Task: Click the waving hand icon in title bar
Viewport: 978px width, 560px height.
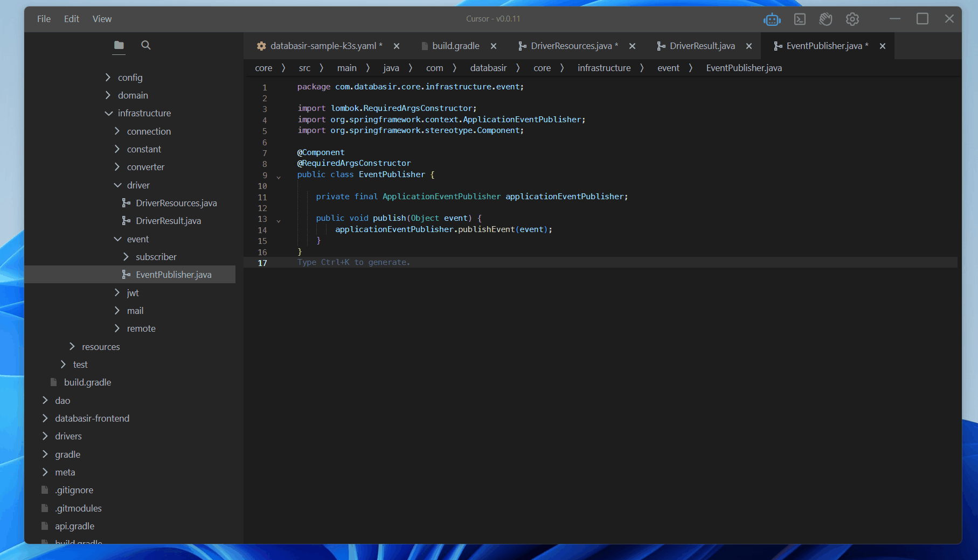Action: pos(826,19)
